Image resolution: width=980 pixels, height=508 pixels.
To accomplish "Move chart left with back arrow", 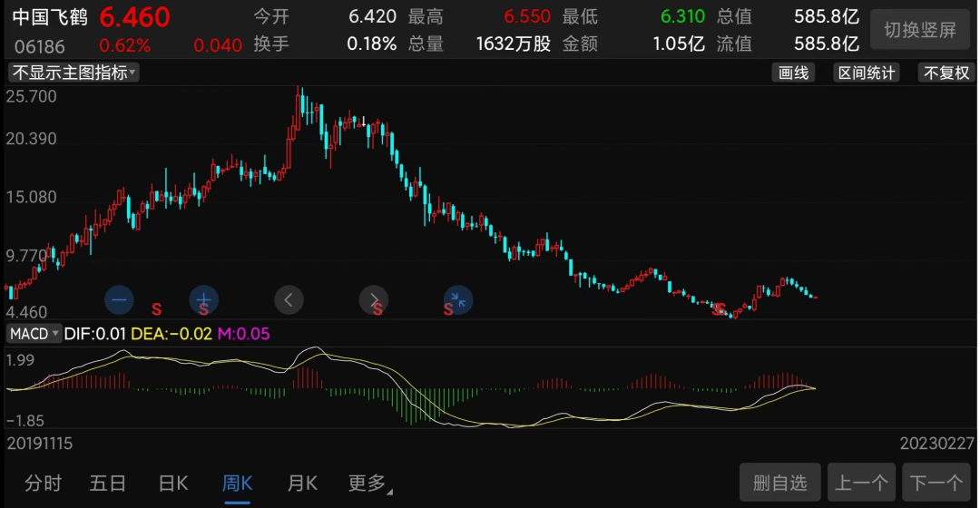I will tap(289, 300).
